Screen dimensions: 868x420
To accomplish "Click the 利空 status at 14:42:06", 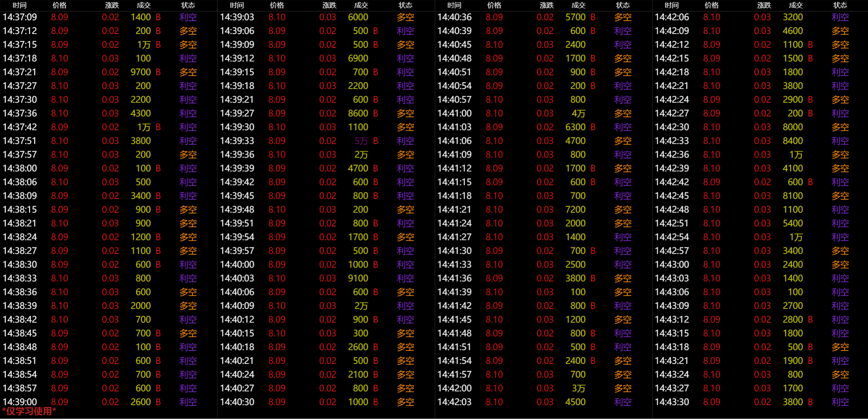I will (840, 17).
